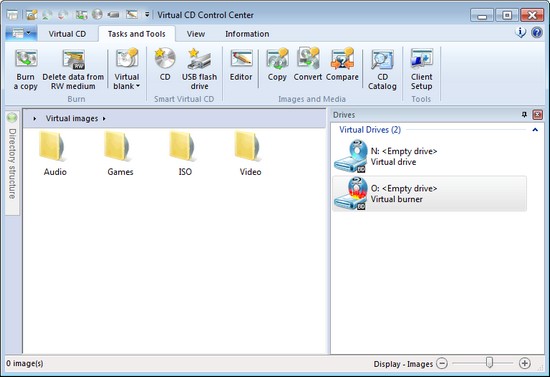The image size is (550, 377).
Task: Collapse the Virtual Drives group
Action: (x=535, y=130)
